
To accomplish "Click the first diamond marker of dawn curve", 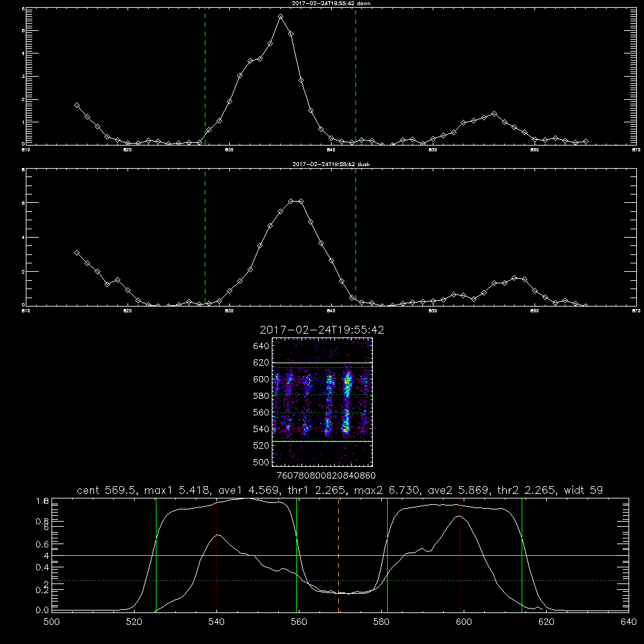I will click(x=77, y=105).
